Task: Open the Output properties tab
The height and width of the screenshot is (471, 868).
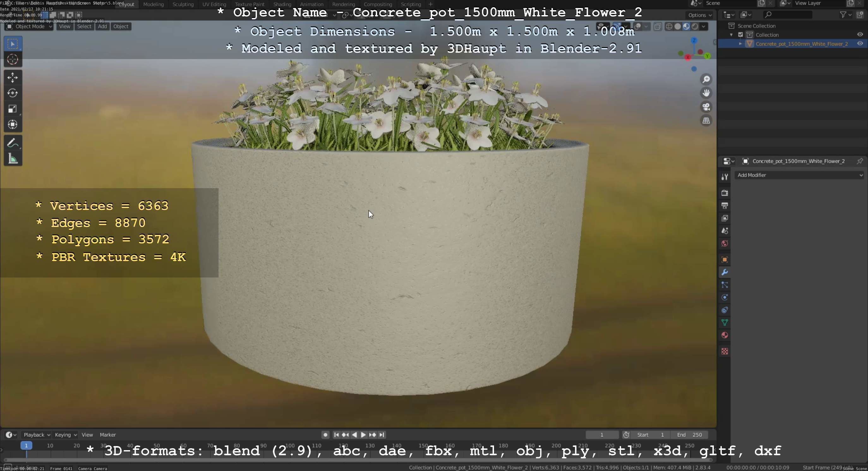Action: (725, 206)
